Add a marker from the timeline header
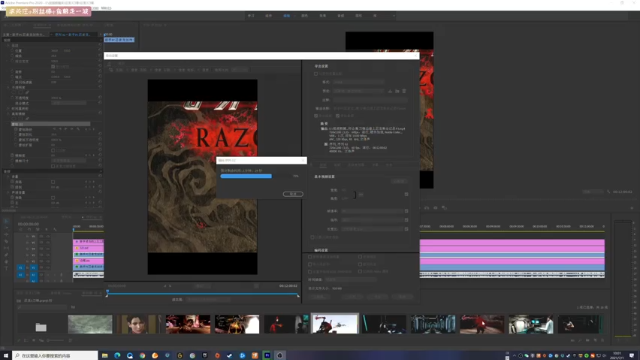This screenshot has height=360, width=640. pyautogui.click(x=46, y=229)
